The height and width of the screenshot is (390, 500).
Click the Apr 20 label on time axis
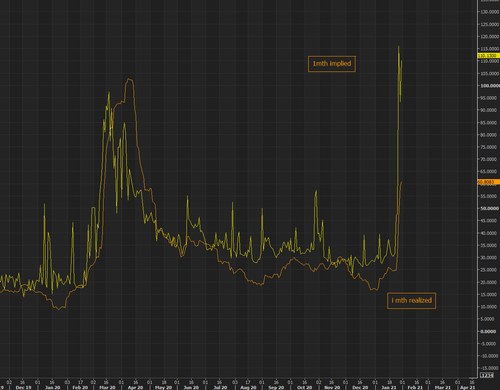pyautogui.click(x=135, y=387)
